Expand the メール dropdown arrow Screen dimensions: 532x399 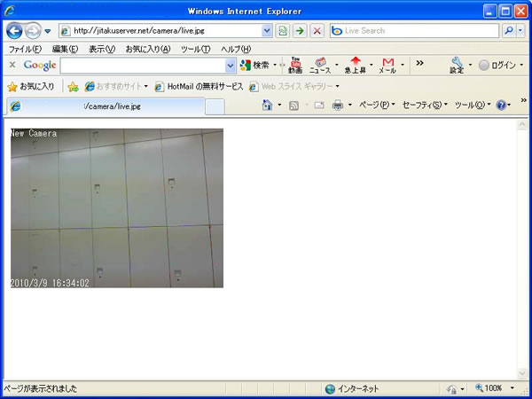(403, 65)
